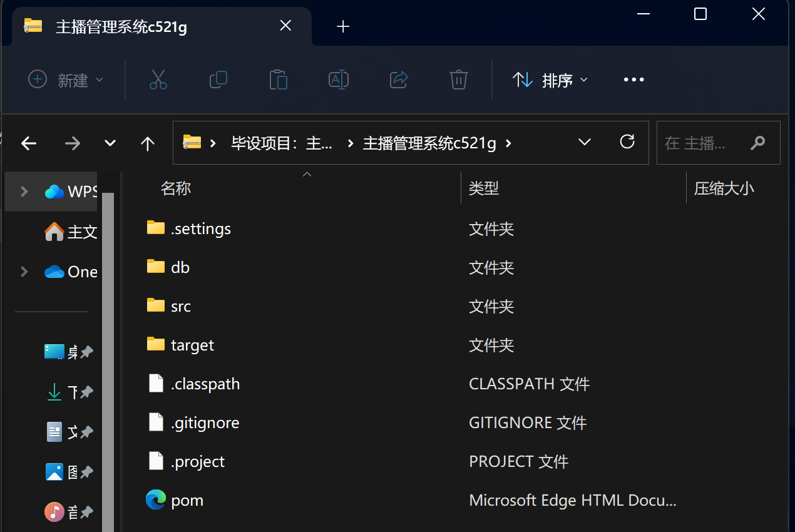Select the .settings folder icon

(x=156, y=228)
